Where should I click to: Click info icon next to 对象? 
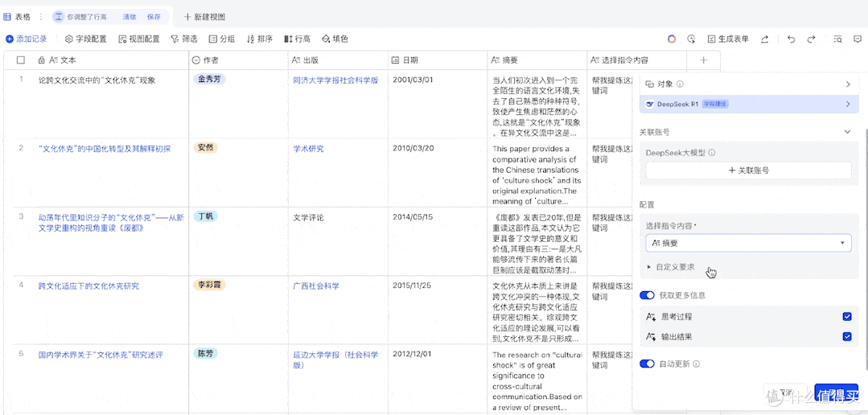coord(681,84)
